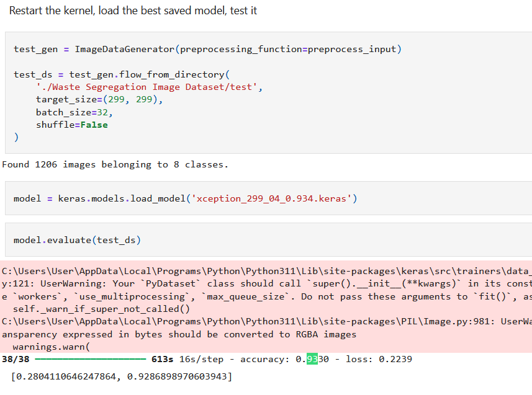Image resolution: width=532 pixels, height=395 pixels.
Task: Click the pink UserWarning stderr output area
Action: coord(266,307)
